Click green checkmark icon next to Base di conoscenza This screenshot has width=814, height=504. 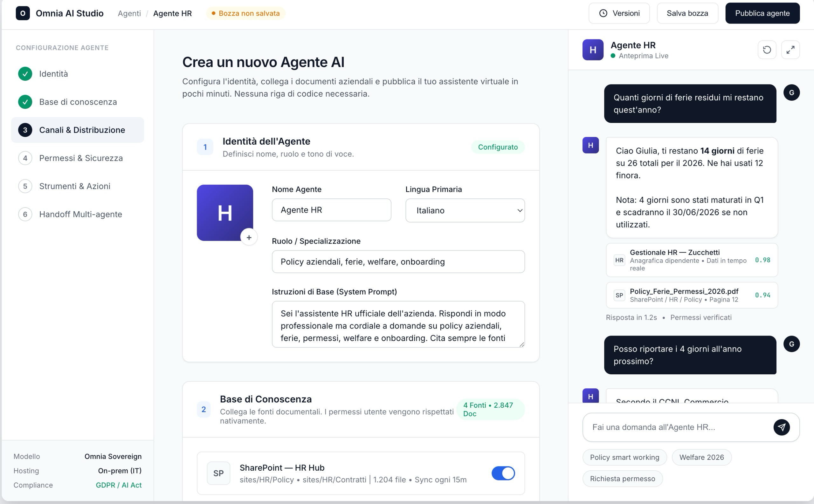pyautogui.click(x=25, y=102)
